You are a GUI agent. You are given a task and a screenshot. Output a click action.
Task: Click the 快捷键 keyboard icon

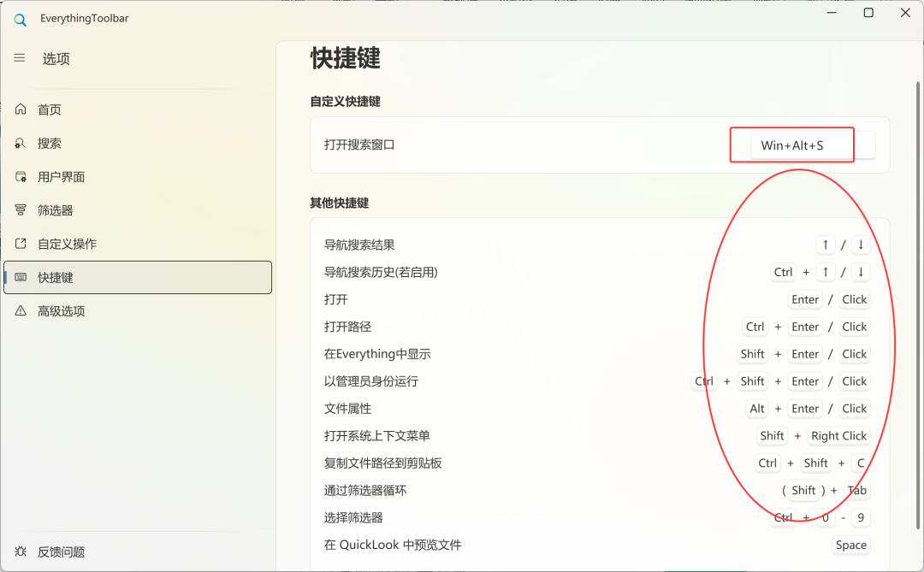pos(21,278)
